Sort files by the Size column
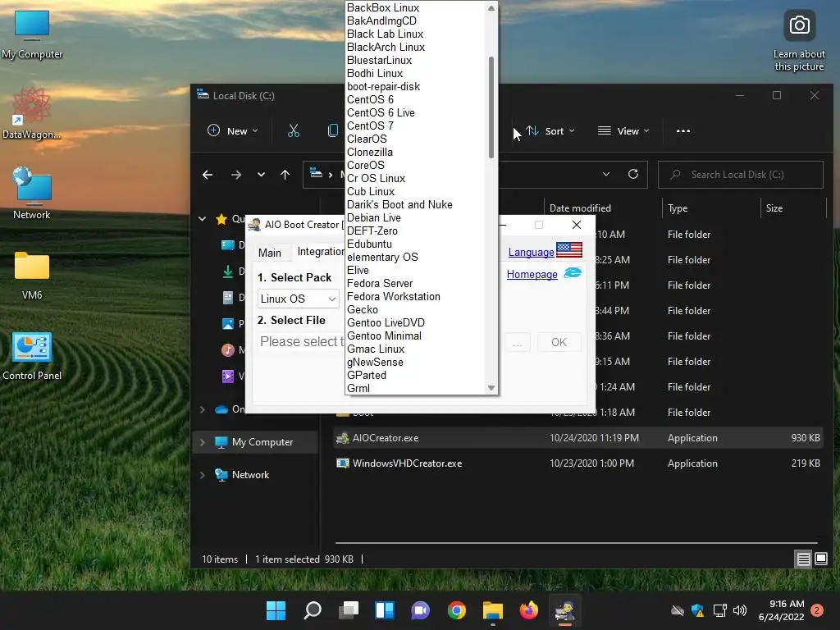The width and height of the screenshot is (840, 630). 774,208
